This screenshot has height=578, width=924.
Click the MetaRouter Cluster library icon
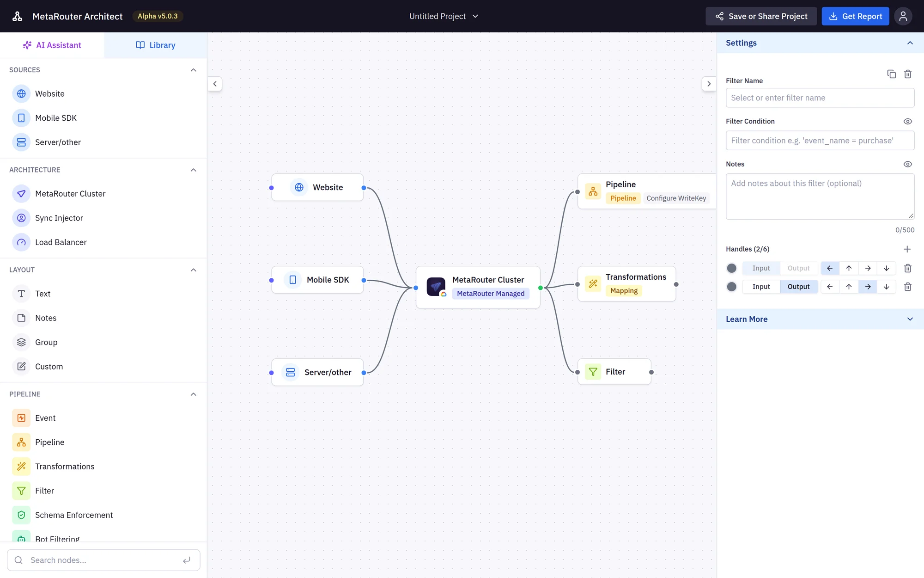pyautogui.click(x=21, y=194)
